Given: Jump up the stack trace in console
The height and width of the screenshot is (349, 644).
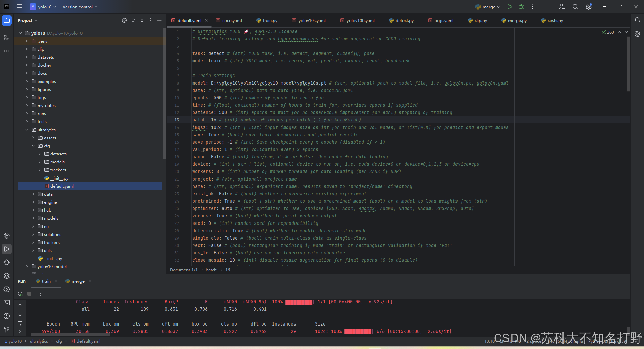Looking at the screenshot, I should pos(20,305).
